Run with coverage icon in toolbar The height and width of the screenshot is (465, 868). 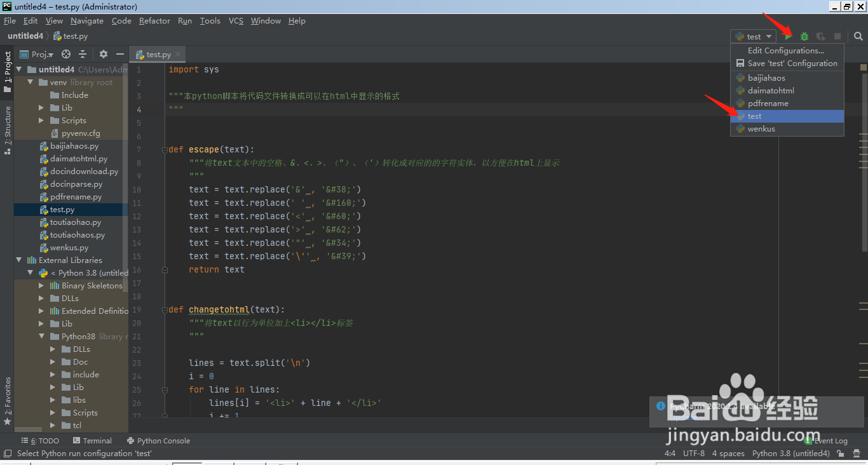point(821,37)
